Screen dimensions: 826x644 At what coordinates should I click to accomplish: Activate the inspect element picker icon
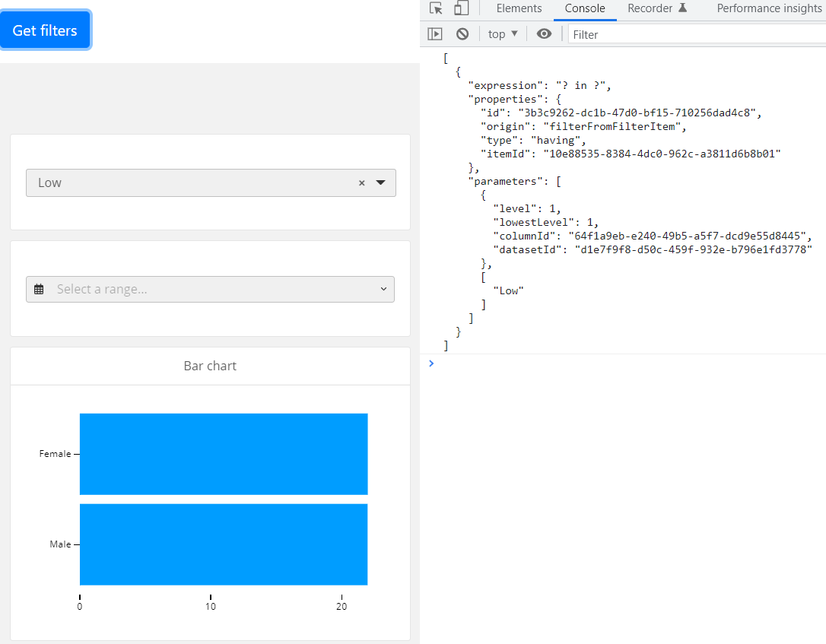436,9
